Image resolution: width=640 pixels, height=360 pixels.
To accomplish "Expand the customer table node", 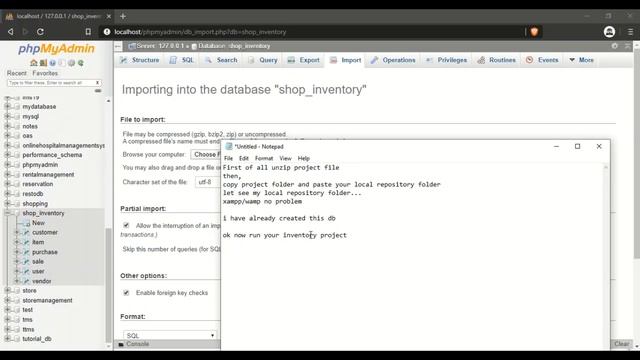I will [17, 232].
